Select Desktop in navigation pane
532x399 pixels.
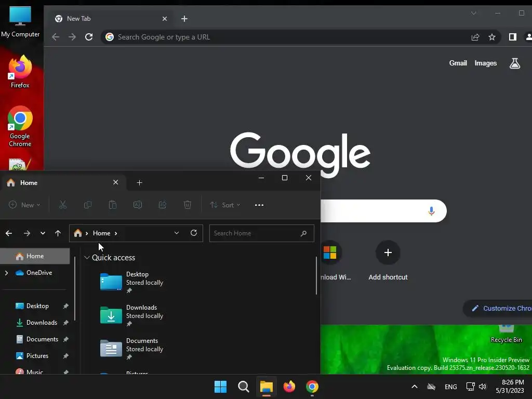pyautogui.click(x=37, y=306)
